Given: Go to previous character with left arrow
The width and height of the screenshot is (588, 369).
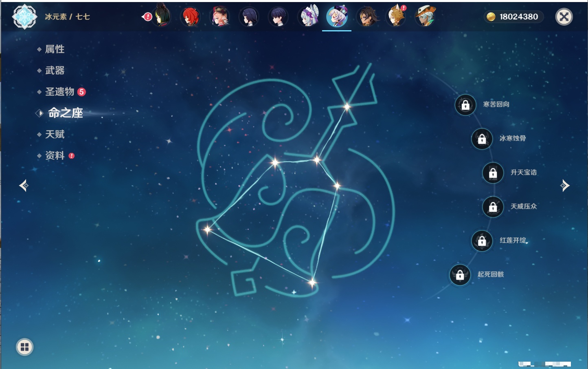Looking at the screenshot, I should click(24, 186).
